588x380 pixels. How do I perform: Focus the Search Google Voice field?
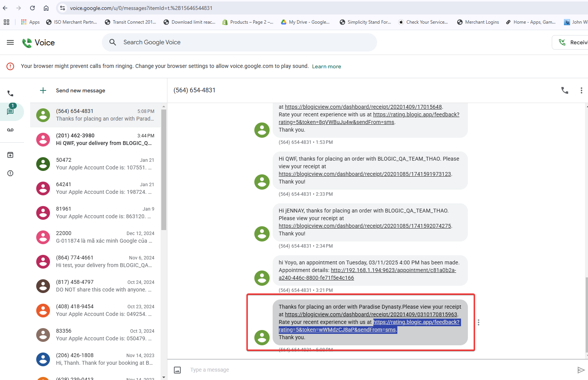[244, 42]
